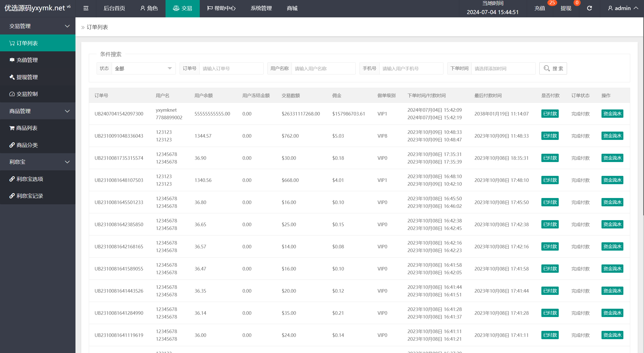This screenshot has height=353, width=644.
Task: Open 角色 menu in top navigation
Action: click(x=148, y=9)
